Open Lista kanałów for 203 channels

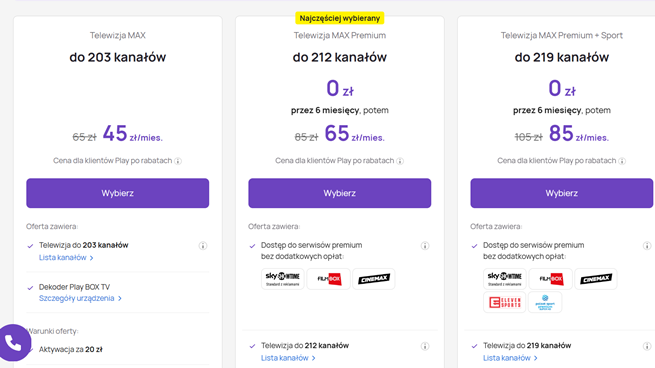[66, 258]
